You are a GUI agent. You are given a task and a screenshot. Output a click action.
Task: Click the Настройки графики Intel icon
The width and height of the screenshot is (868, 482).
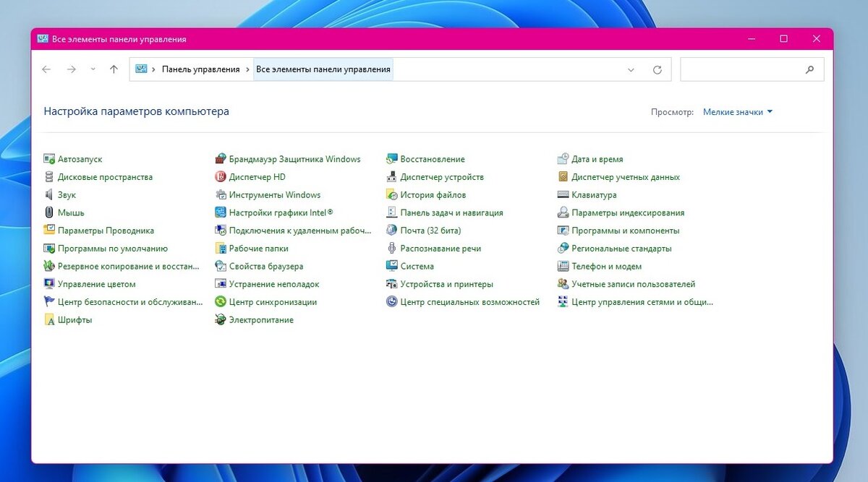click(x=221, y=212)
